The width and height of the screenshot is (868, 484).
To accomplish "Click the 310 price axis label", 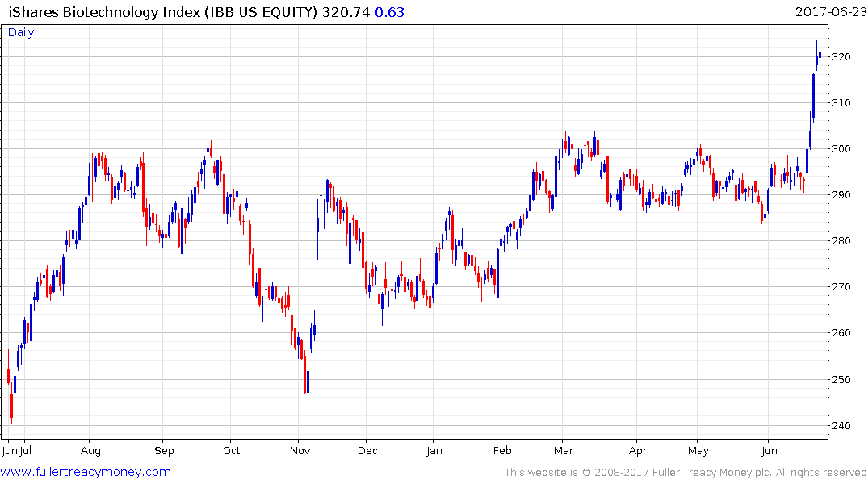I will point(841,103).
